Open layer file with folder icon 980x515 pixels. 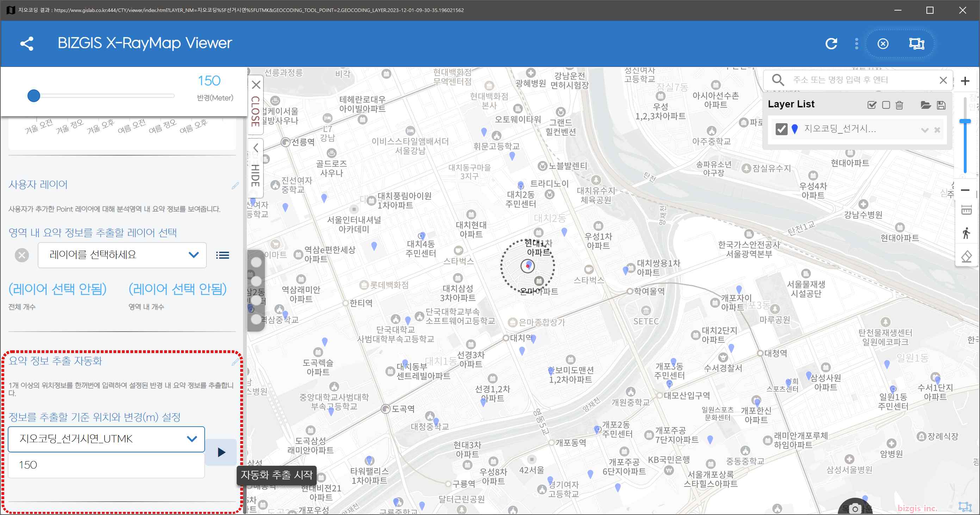coord(926,105)
